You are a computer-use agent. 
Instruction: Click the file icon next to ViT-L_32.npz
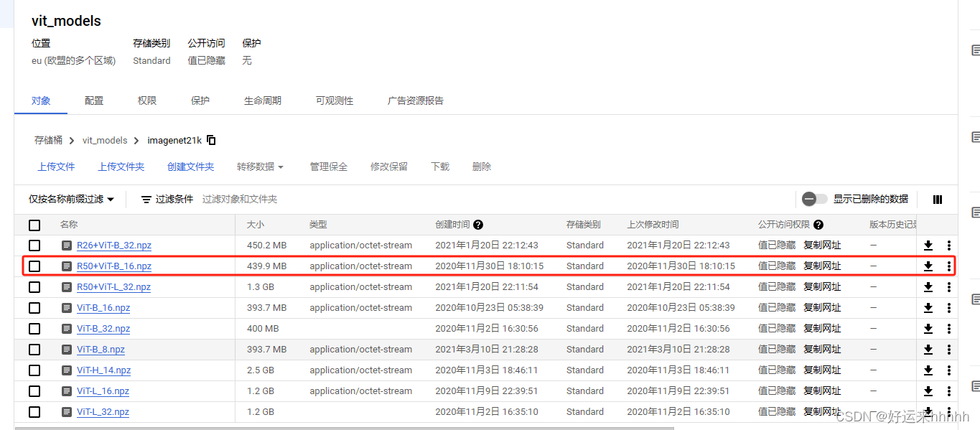67,411
